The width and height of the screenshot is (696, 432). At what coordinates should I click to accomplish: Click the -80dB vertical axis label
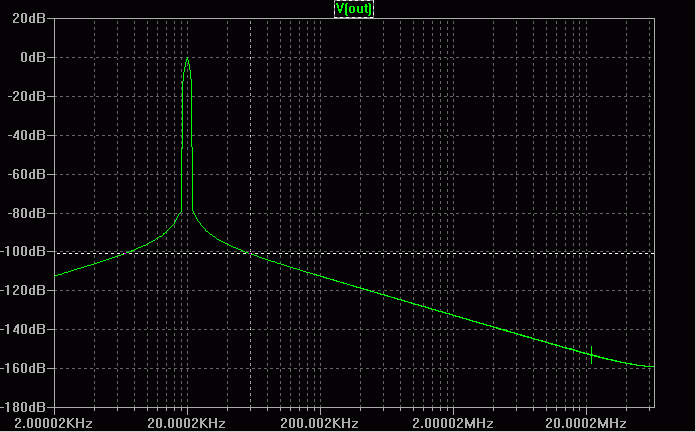click(x=27, y=213)
